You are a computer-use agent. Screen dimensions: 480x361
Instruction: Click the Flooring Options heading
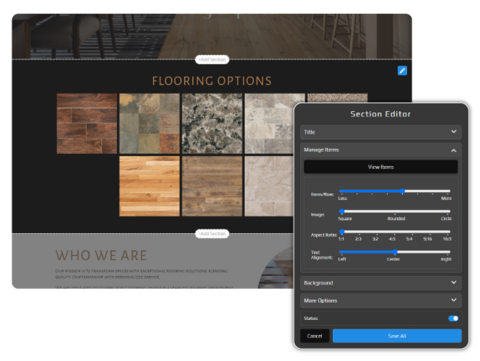click(x=212, y=81)
